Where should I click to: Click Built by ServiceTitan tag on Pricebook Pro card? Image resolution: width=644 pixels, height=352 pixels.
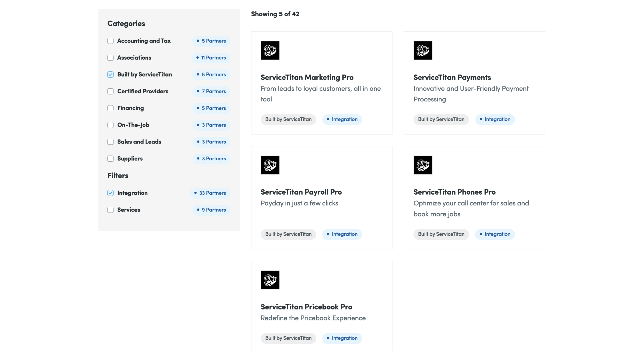[288, 338]
